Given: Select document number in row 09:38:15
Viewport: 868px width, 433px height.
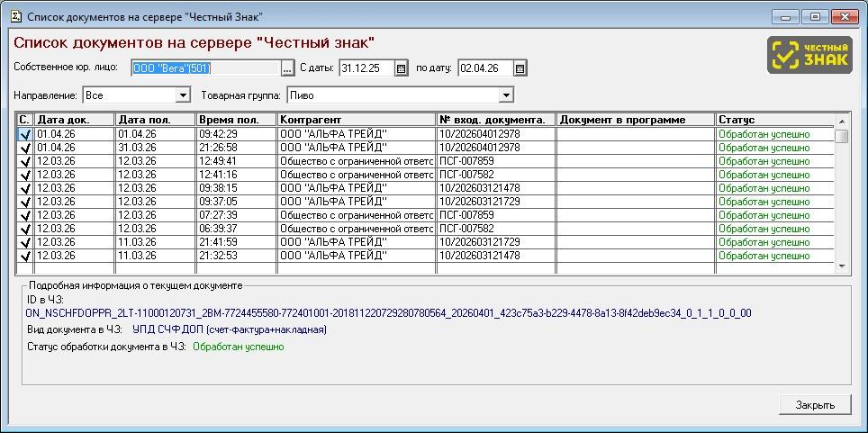Looking at the screenshot, I should 496,188.
